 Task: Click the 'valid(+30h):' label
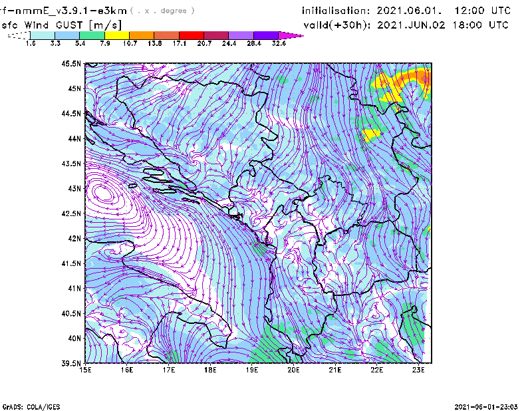tap(337, 25)
